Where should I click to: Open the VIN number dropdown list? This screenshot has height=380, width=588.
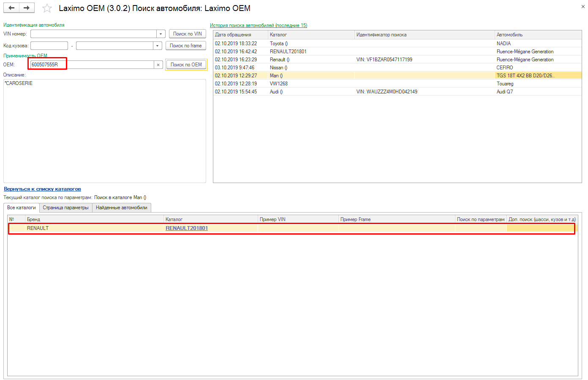pyautogui.click(x=161, y=34)
